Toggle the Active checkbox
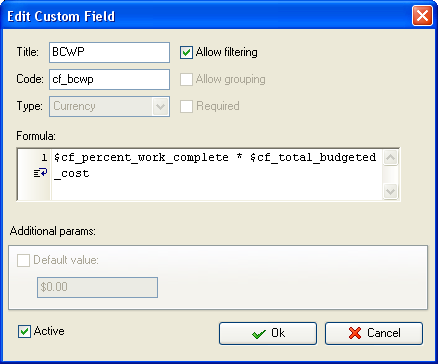The width and height of the screenshot is (438, 364). tap(24, 332)
